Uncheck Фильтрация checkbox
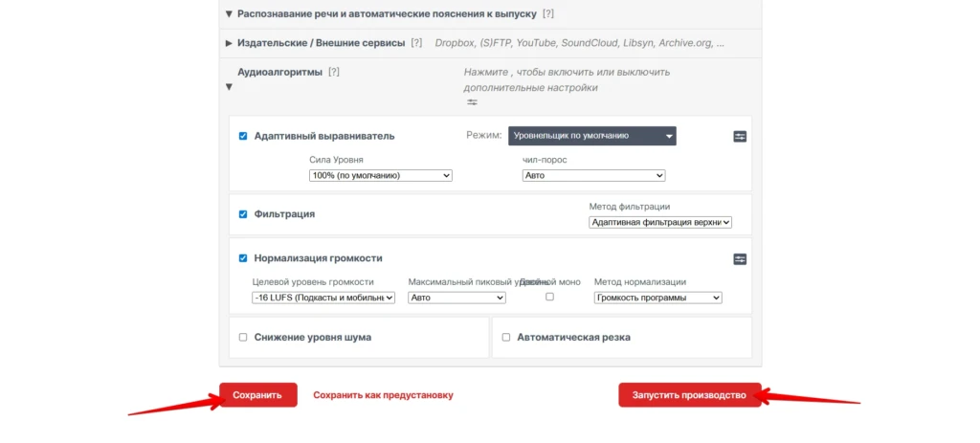 [x=243, y=214]
